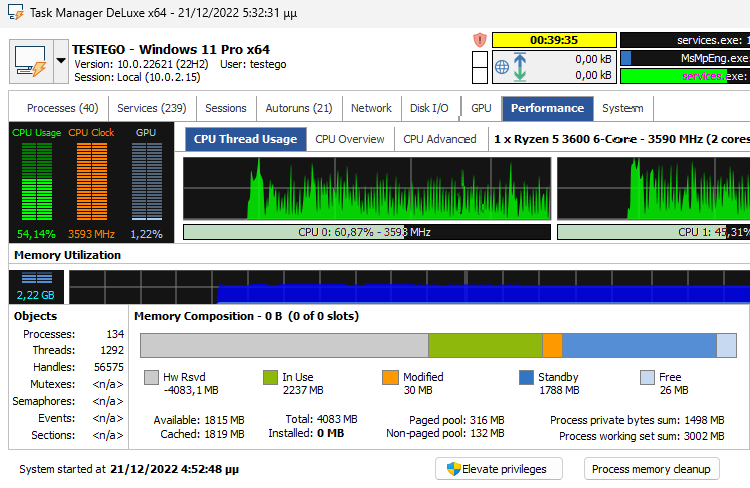This screenshot has width=750, height=488.
Task: Click the green In Use legend swatch
Action: [270, 377]
